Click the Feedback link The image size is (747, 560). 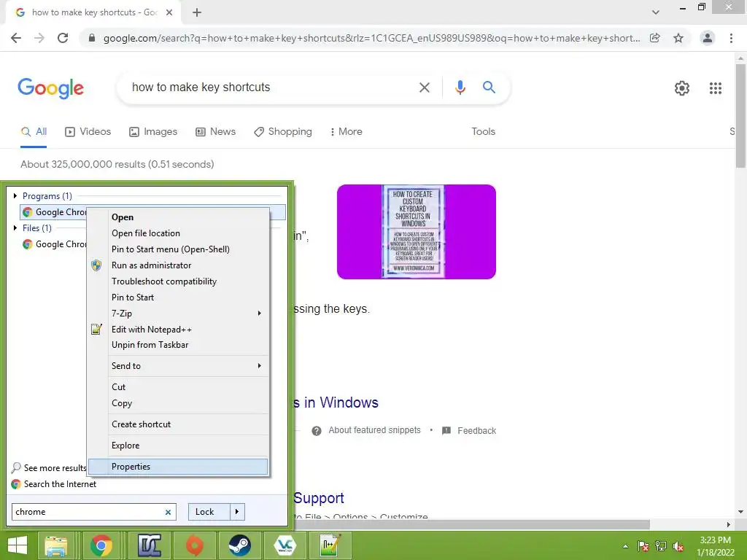[469, 430]
